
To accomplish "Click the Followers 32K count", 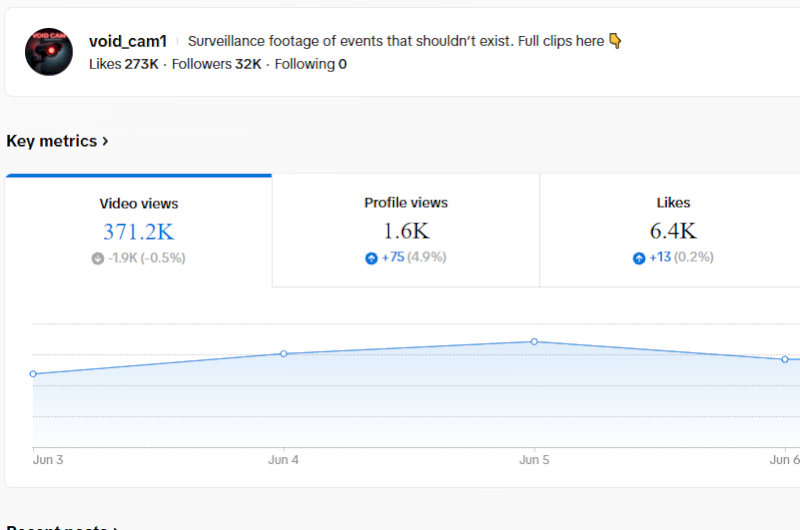I will point(216,64).
